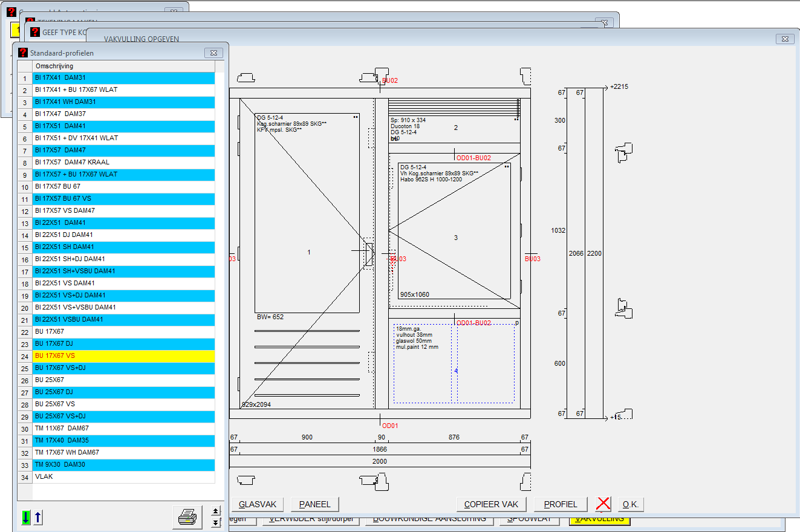Click the red X cancel icon
800x532 pixels.
tap(603, 504)
